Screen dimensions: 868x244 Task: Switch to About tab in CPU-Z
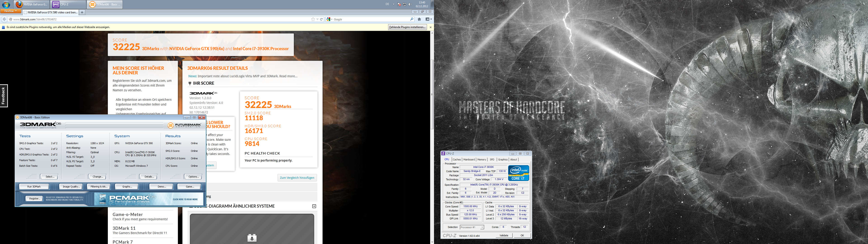(514, 160)
